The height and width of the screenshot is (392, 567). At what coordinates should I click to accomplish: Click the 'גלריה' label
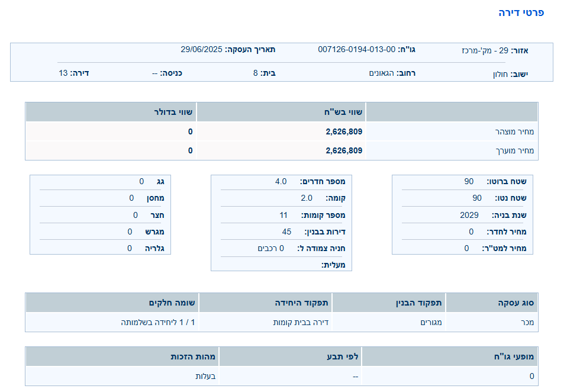(x=154, y=249)
